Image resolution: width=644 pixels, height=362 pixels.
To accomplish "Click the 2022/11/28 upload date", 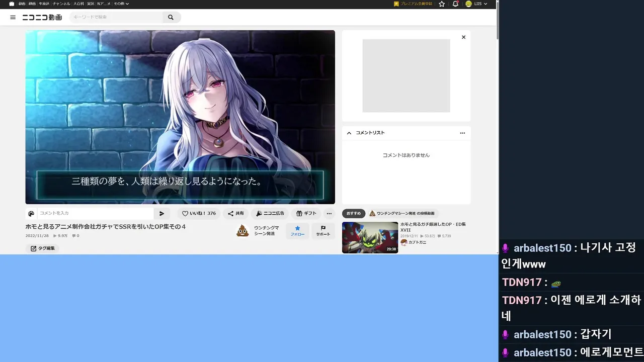I will tap(37, 236).
